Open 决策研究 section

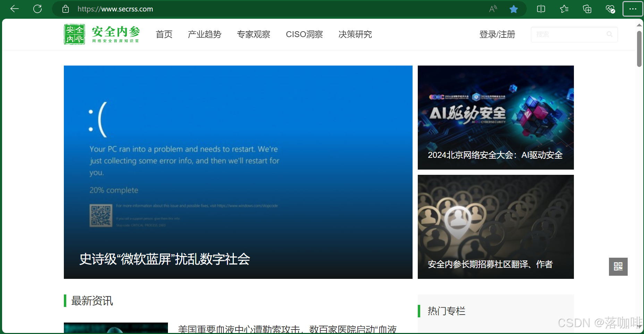click(355, 34)
